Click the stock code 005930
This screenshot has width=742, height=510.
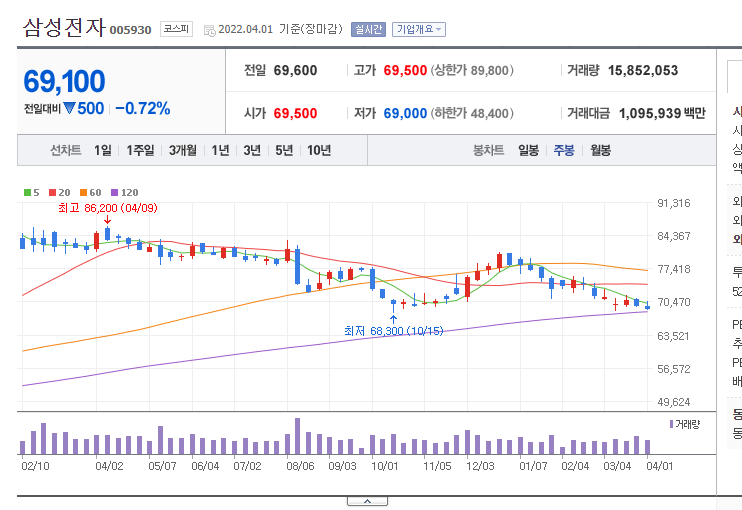click(131, 30)
